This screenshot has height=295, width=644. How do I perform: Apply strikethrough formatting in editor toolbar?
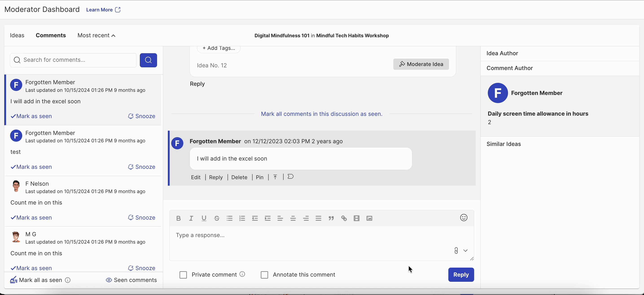pyautogui.click(x=217, y=218)
